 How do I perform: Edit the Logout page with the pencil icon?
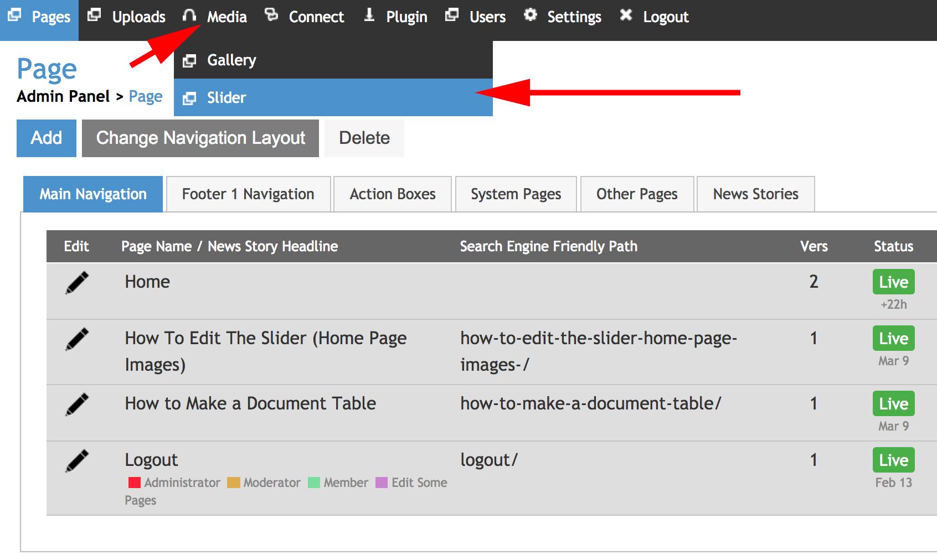point(78,459)
